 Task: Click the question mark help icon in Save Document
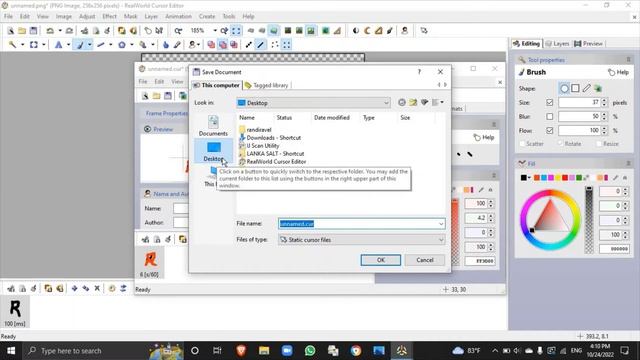[419, 72]
